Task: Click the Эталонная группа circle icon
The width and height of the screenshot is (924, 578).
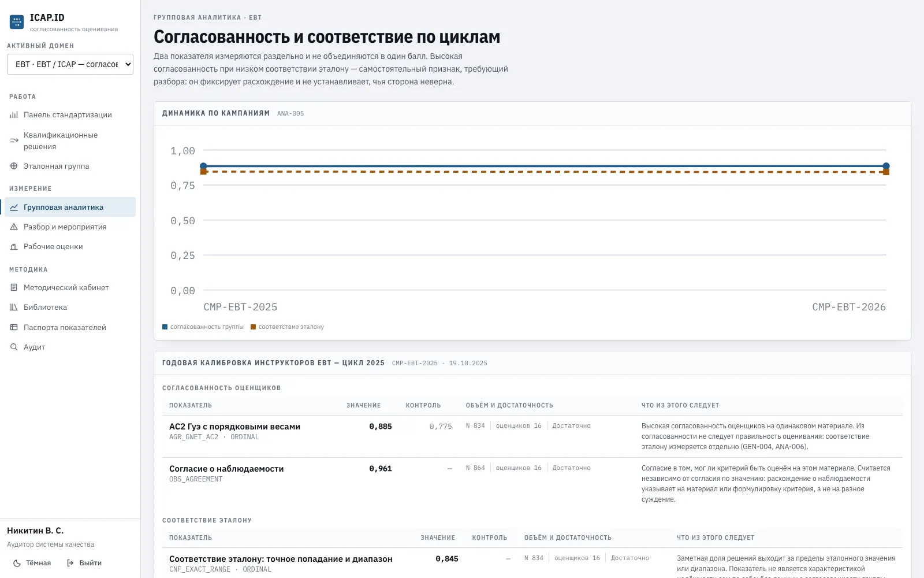Action: click(x=14, y=166)
